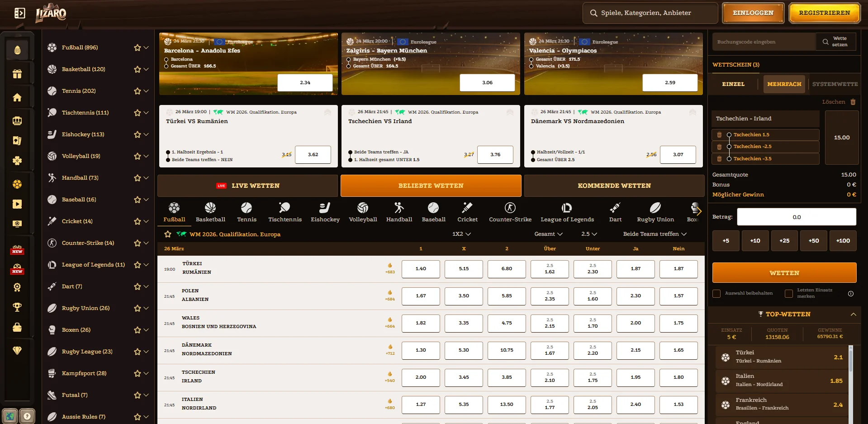868x424 pixels.
Task: Toggle the favorite star next to Fußball (896)
Action: coord(137,48)
